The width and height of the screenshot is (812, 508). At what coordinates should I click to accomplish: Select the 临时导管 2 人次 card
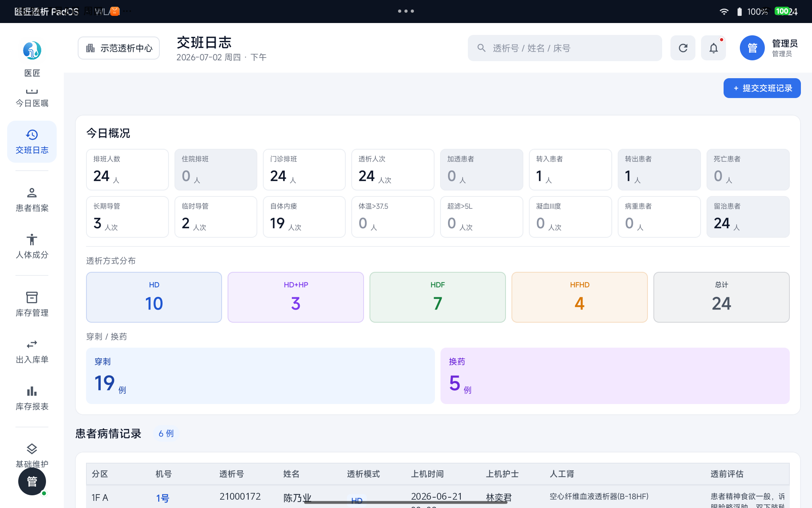pyautogui.click(x=216, y=217)
